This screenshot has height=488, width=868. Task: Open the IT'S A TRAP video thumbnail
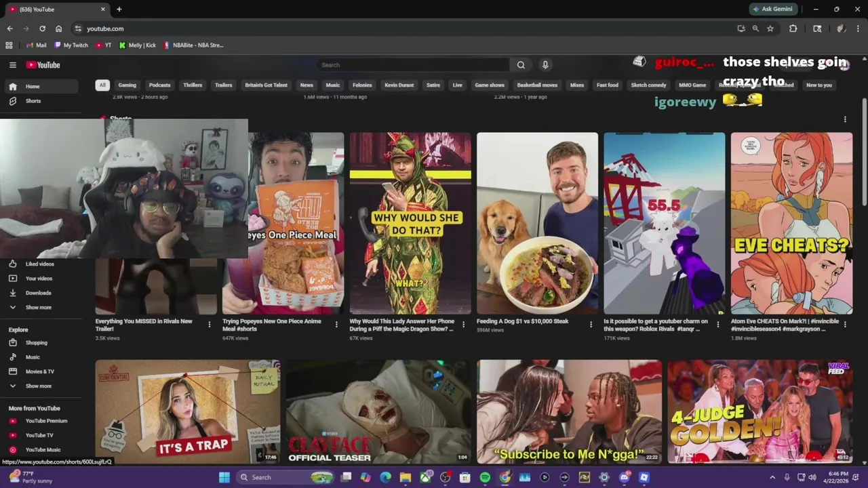point(188,411)
